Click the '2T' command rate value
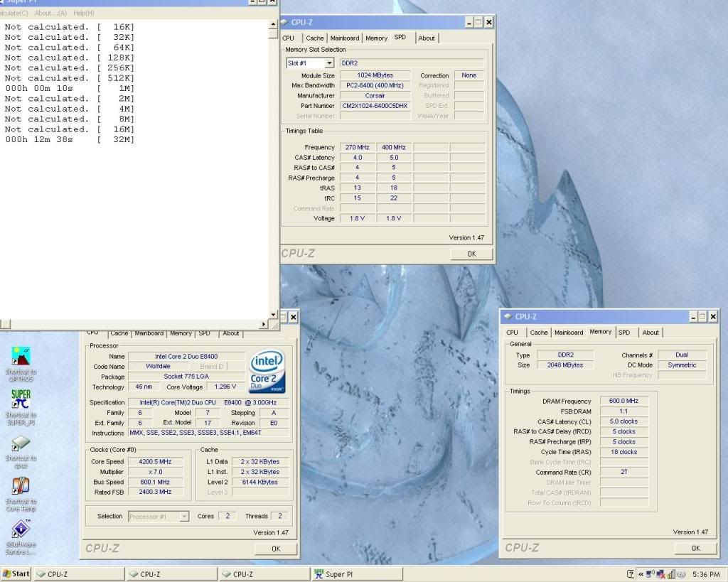The image size is (728, 582). (x=624, y=472)
